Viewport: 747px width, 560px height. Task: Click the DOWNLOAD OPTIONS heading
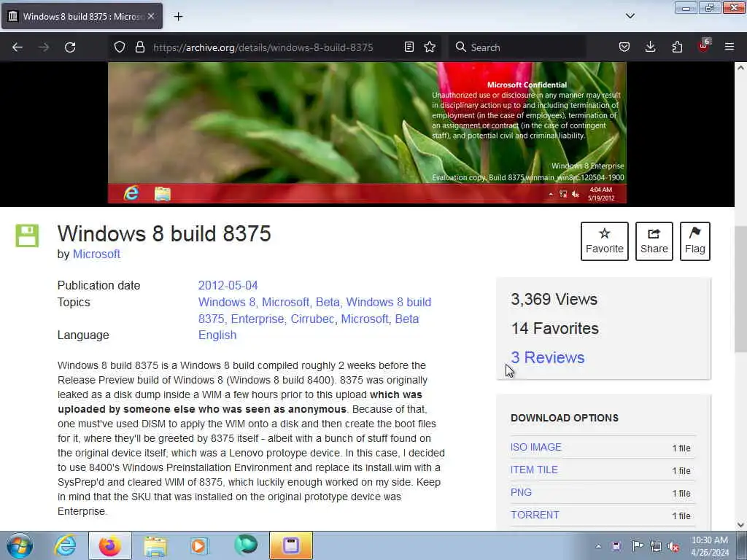(565, 418)
